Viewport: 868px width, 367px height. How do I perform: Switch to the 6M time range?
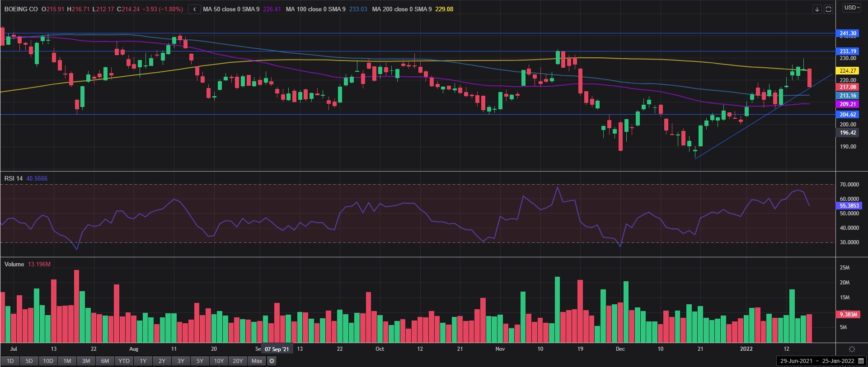tap(105, 361)
